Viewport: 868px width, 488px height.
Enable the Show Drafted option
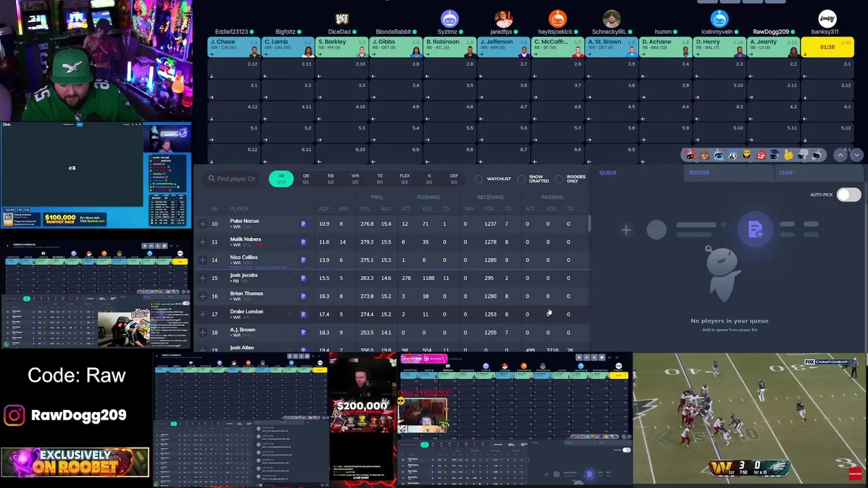521,179
